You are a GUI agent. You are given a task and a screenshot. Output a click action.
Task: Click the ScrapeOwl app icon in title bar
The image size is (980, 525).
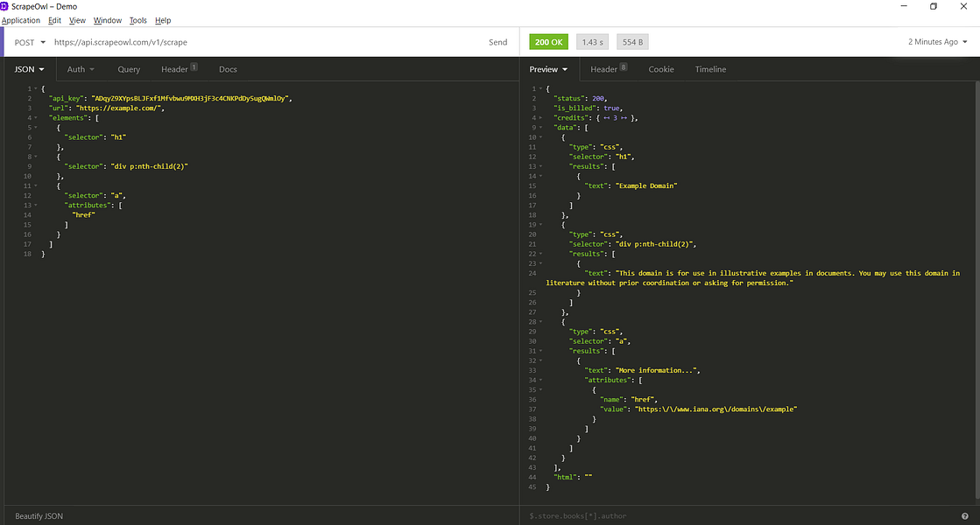click(x=4, y=6)
